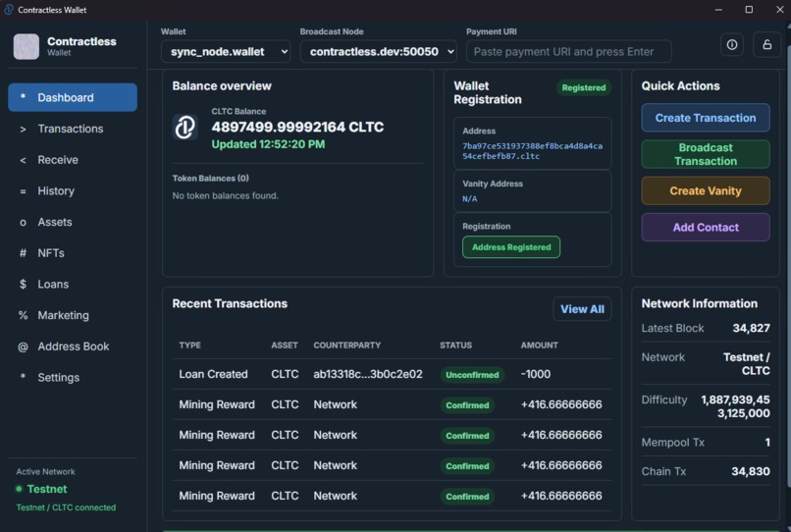Select the Loan Created transaction row
The image size is (791, 532).
click(392, 374)
